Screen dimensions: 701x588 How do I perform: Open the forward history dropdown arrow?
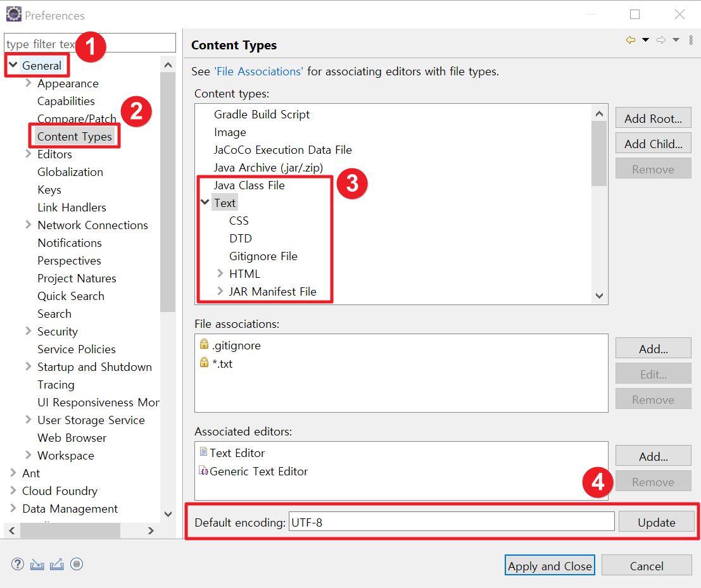pyautogui.click(x=676, y=41)
